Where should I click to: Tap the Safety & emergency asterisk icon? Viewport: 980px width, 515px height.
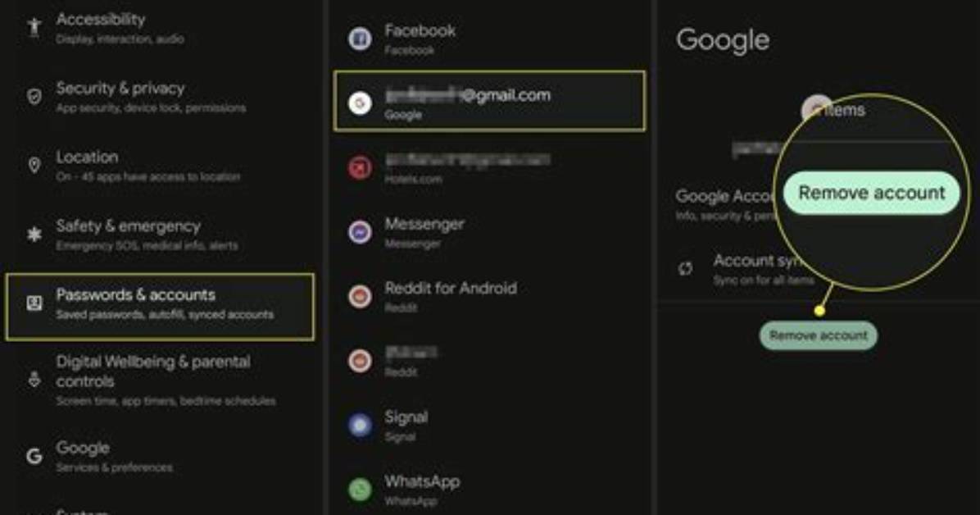point(34,234)
